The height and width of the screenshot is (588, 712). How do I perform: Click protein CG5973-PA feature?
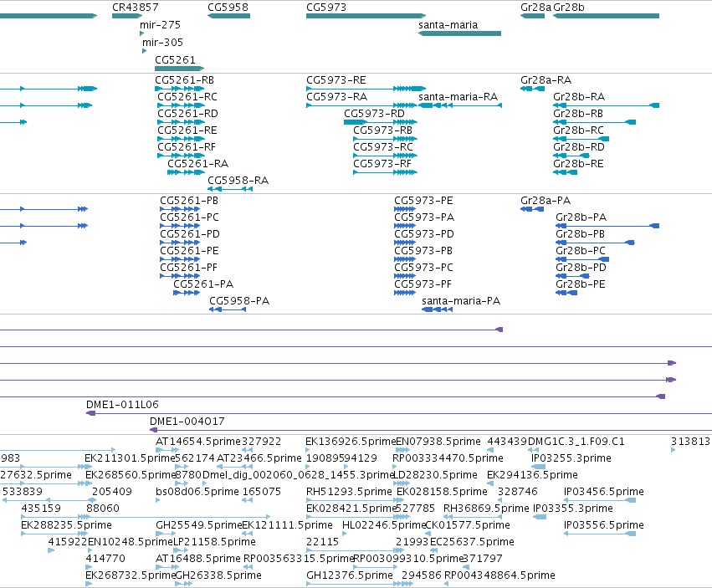[405, 226]
